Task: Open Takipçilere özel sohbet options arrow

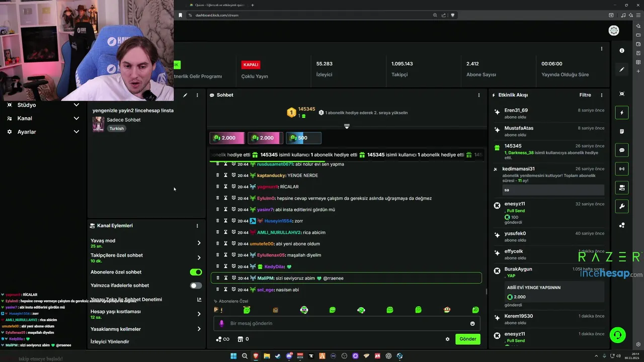Action: tap(199, 257)
